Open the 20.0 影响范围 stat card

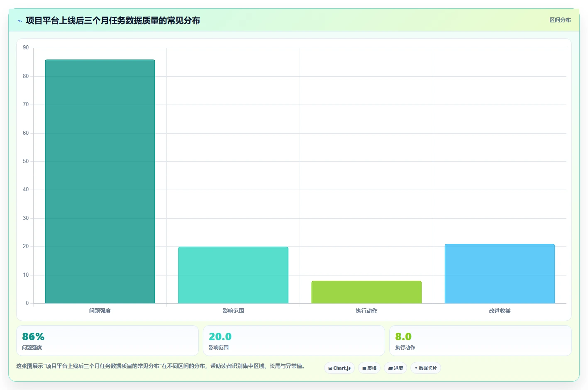point(294,341)
